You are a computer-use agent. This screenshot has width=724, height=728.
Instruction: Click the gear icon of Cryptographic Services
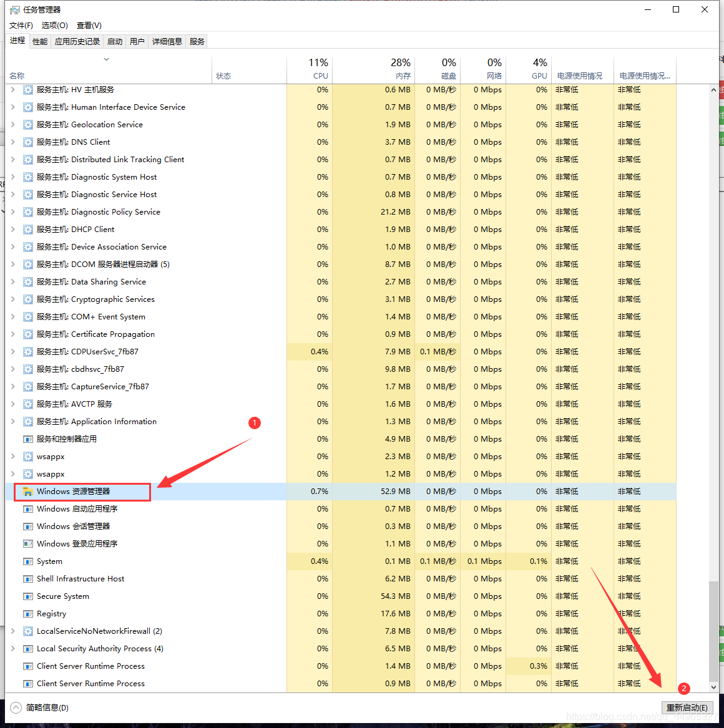(28, 299)
